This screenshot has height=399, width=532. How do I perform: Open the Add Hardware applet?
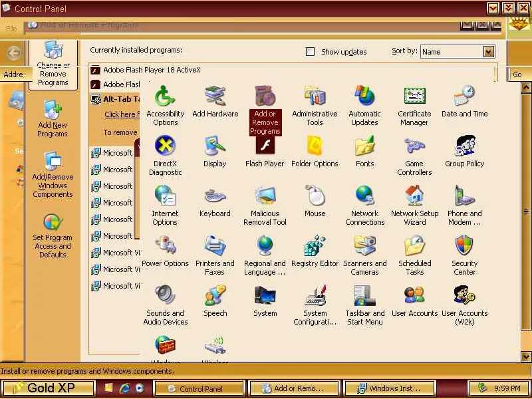(215, 101)
